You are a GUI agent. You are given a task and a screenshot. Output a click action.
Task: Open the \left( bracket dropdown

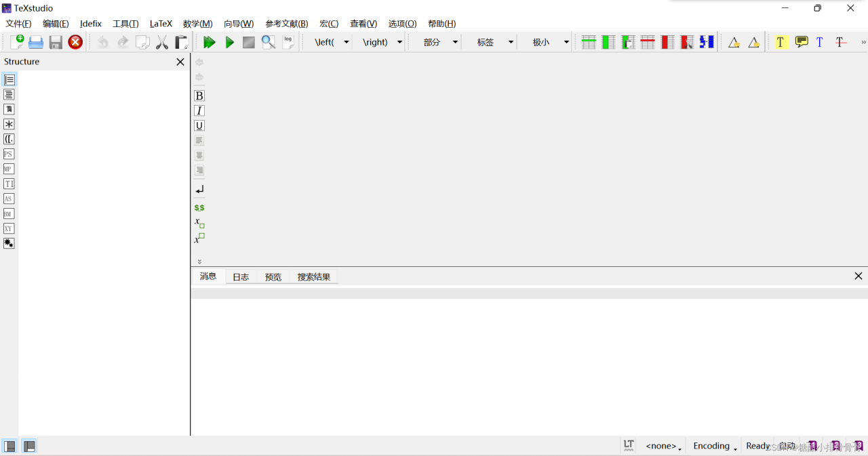(346, 41)
